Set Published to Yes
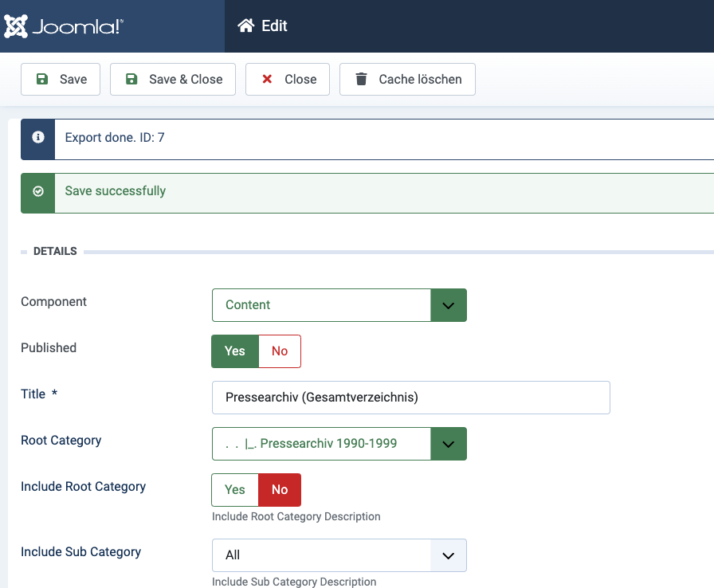 point(235,351)
